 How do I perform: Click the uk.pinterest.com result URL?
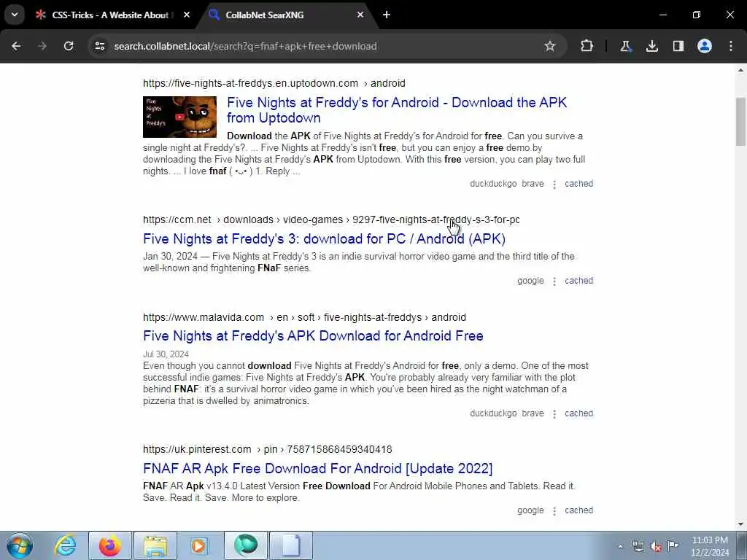click(x=267, y=449)
